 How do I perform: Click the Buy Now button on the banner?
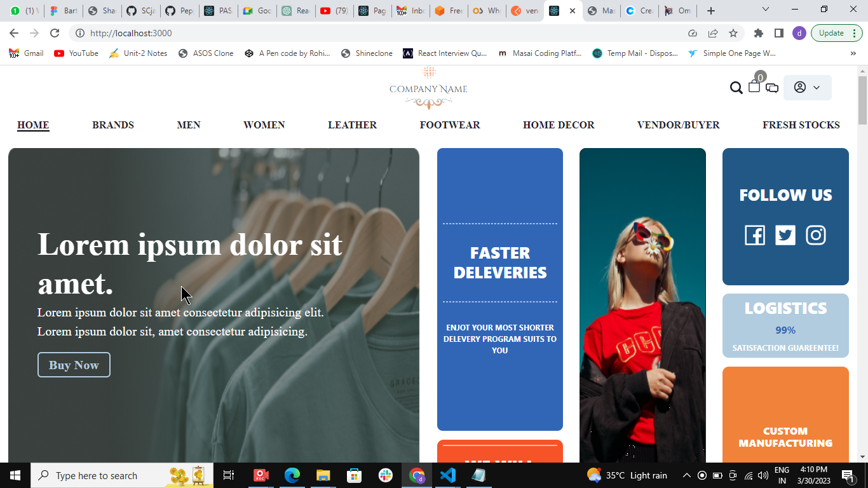pyautogui.click(x=74, y=365)
